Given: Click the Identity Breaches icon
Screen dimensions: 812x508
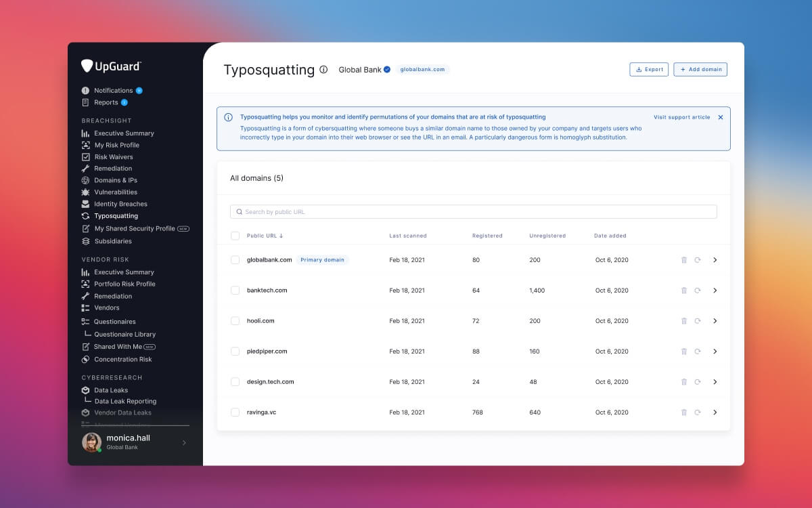Looking at the screenshot, I should [x=85, y=204].
